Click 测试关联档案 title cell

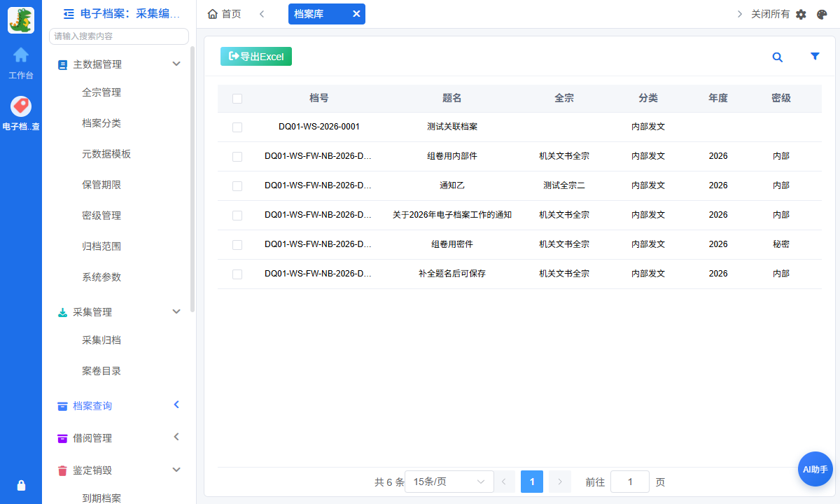pyautogui.click(x=452, y=127)
